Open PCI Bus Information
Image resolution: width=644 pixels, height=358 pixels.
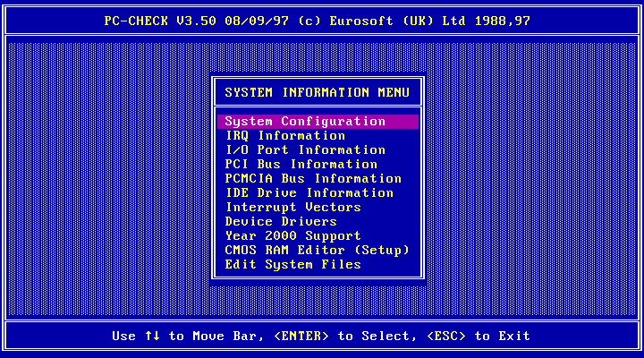pyautogui.click(x=301, y=165)
